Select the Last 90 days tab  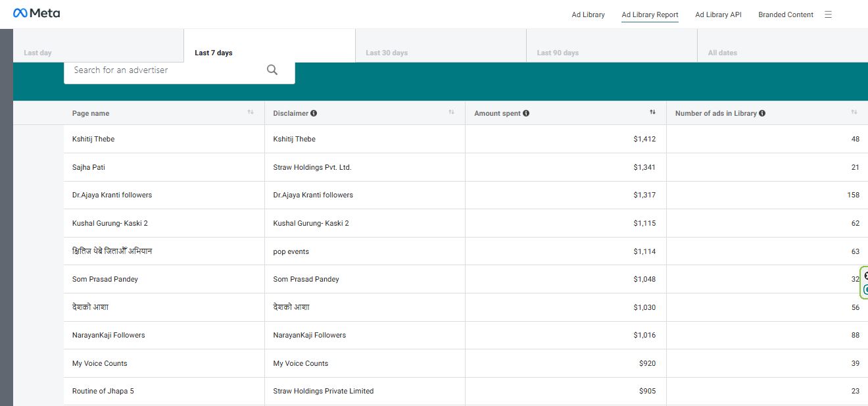(x=558, y=53)
